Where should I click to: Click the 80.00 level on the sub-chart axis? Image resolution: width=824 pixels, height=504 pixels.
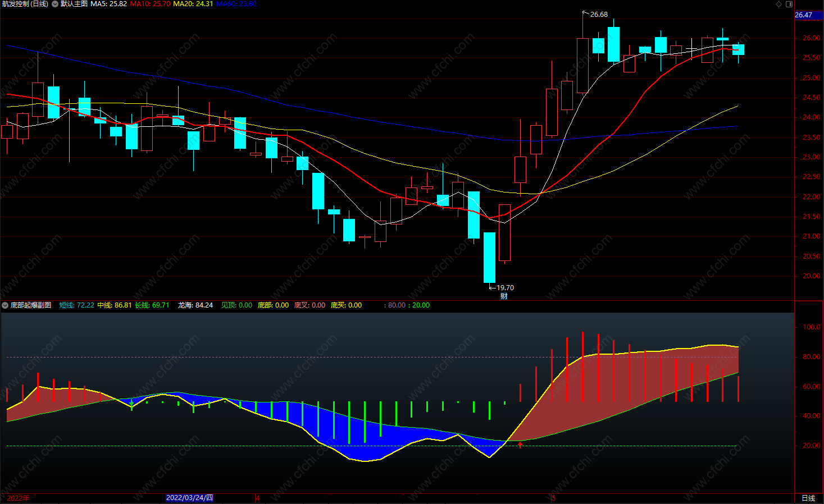click(811, 357)
